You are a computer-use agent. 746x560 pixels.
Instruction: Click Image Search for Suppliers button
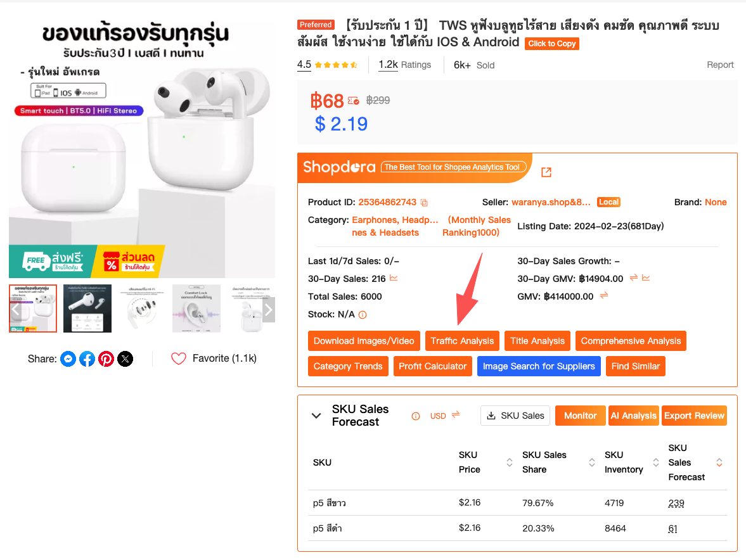[x=539, y=366]
